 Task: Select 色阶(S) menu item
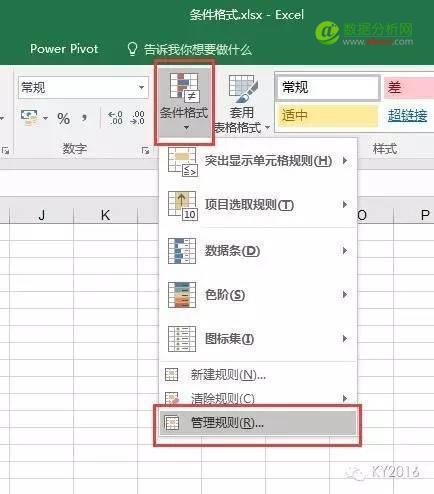point(259,295)
